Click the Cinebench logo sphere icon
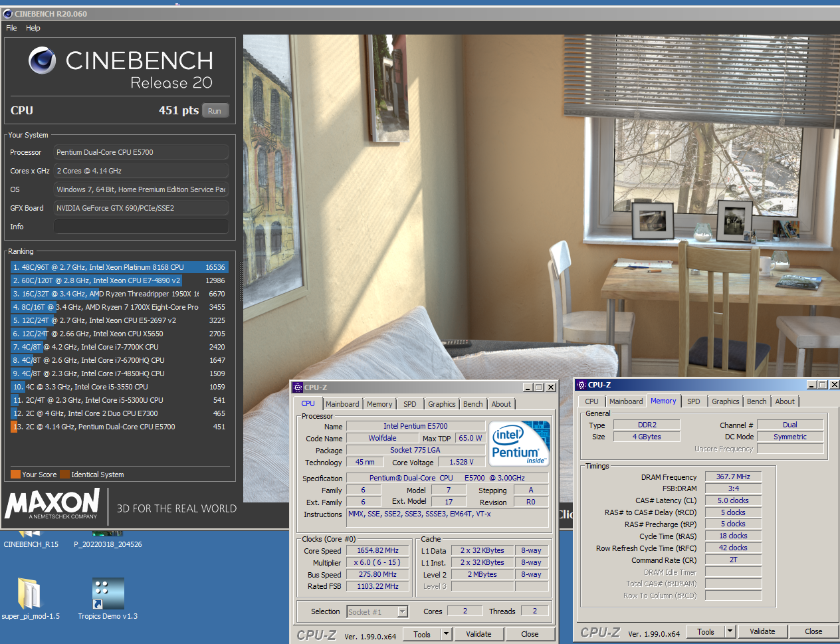 42,60
